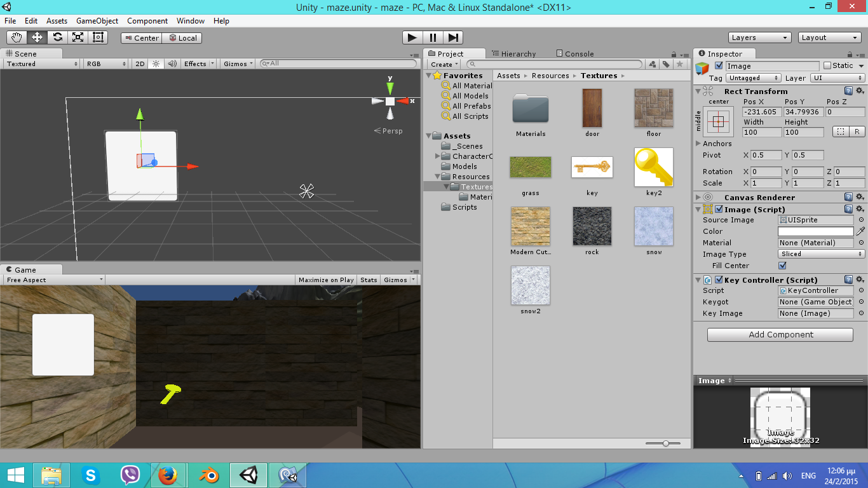This screenshot has height=488, width=868.
Task: Toggle Local handle rotation button
Action: [x=182, y=37]
